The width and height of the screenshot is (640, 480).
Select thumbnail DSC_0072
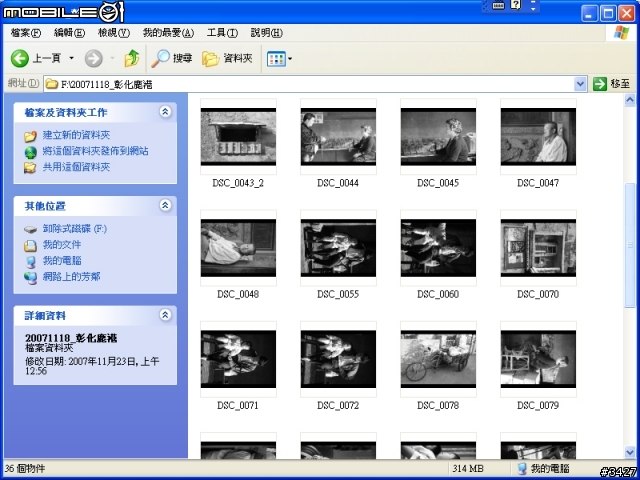pos(338,359)
